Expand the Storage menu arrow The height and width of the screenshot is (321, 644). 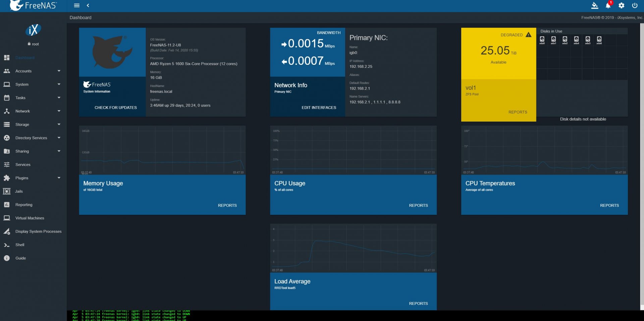tap(59, 125)
